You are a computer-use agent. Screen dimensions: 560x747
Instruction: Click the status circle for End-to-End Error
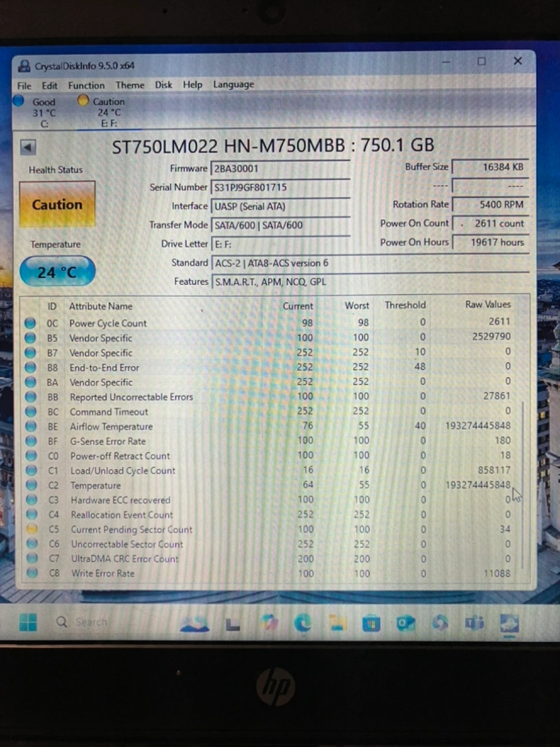[31, 368]
